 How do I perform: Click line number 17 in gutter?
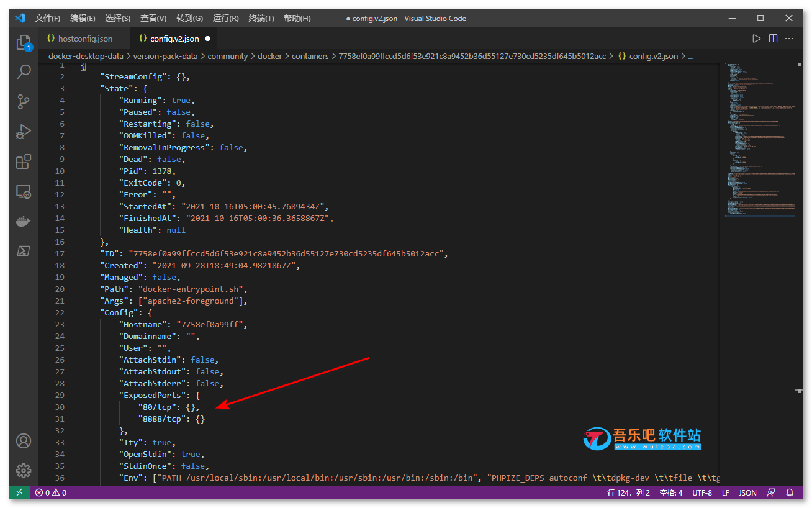[x=60, y=253]
